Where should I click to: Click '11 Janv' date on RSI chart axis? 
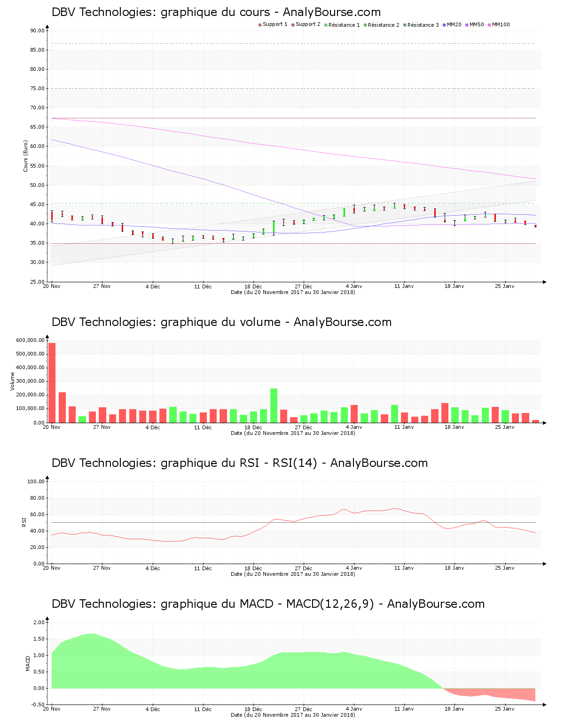[x=404, y=568]
